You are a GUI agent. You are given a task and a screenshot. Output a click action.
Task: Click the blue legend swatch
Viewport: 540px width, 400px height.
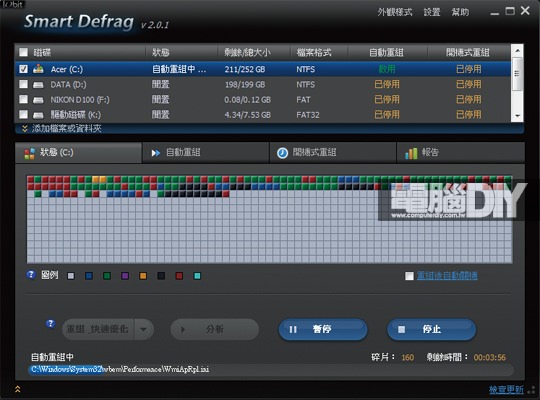(89, 276)
